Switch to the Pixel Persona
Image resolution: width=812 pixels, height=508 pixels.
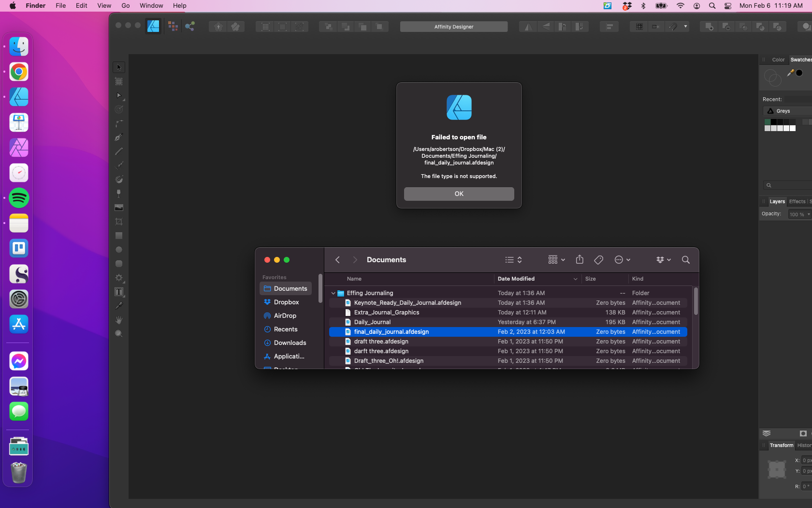pos(173,26)
